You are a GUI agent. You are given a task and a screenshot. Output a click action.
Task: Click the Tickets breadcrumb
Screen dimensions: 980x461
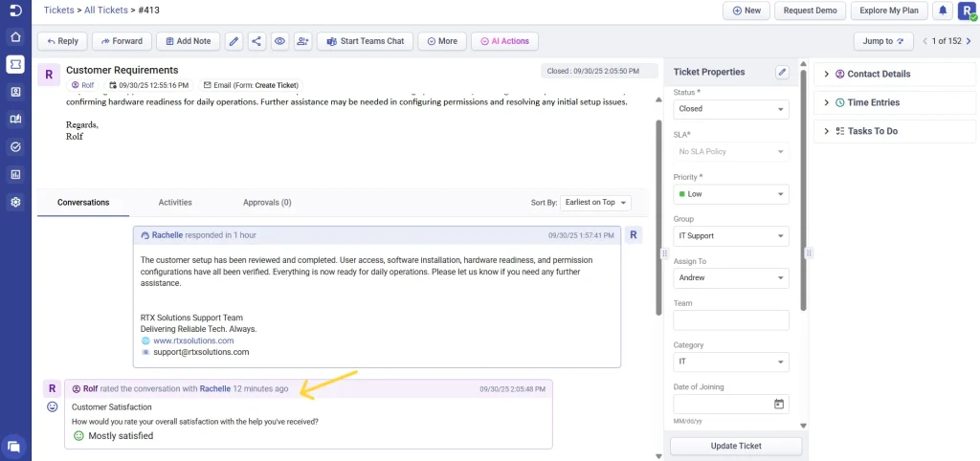(58, 10)
